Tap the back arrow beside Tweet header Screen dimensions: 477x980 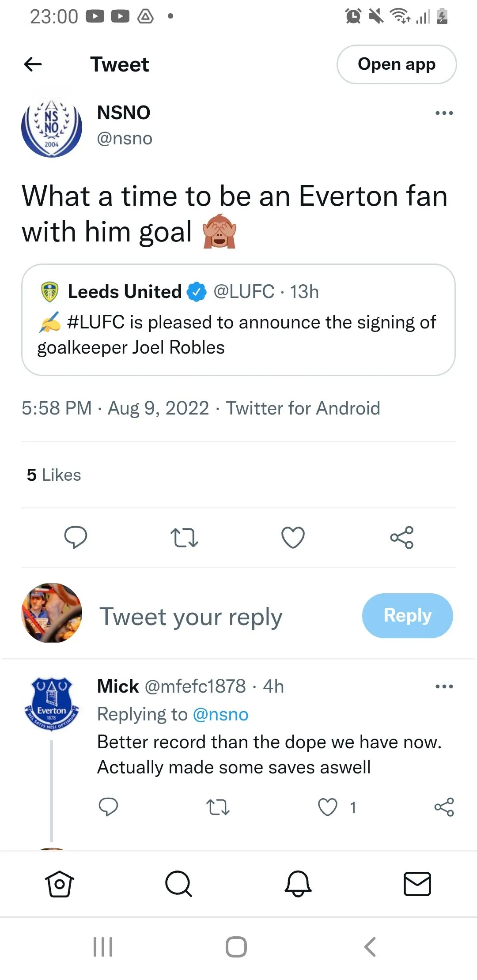tap(33, 64)
